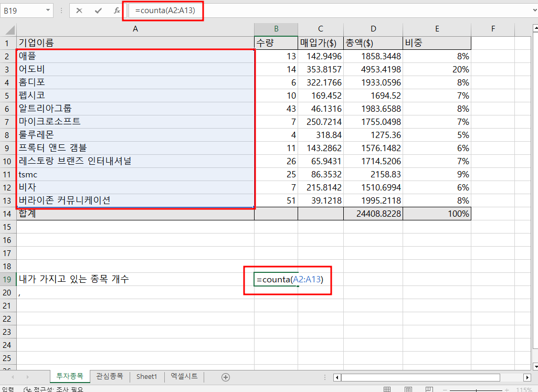The image size is (538, 392).
Task: Confirm the formula with checkmark icon
Action: (98, 10)
